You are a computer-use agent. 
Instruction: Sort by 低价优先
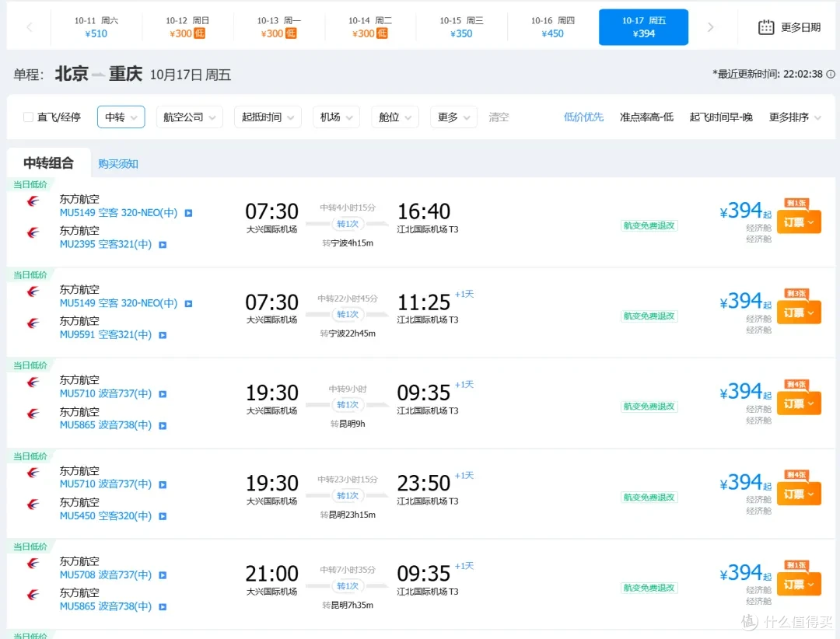[583, 117]
